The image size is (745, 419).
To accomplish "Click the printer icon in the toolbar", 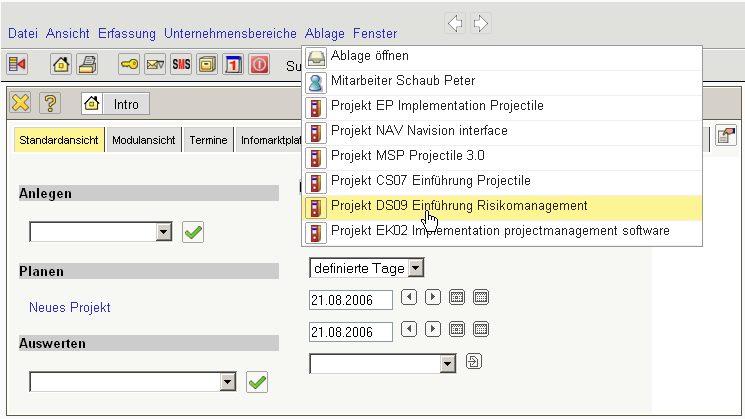I will (x=87, y=65).
